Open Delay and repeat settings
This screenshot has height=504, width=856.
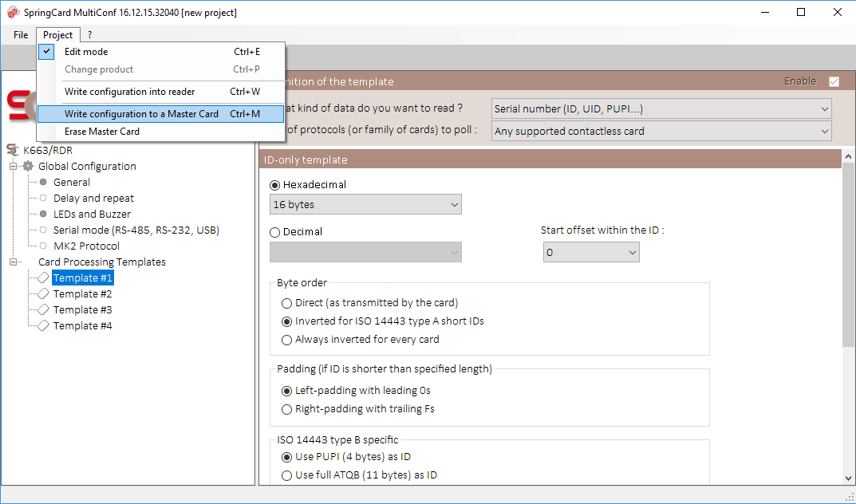click(x=93, y=198)
